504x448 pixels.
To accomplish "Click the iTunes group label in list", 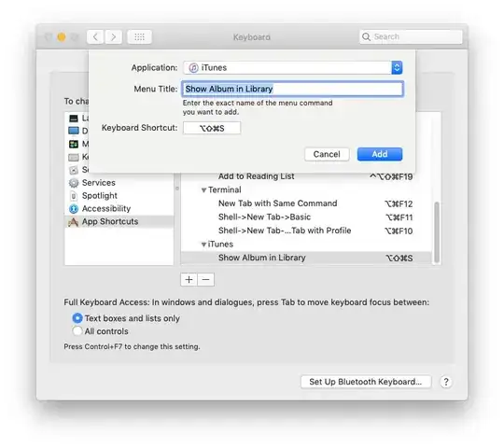I will 220,245.
